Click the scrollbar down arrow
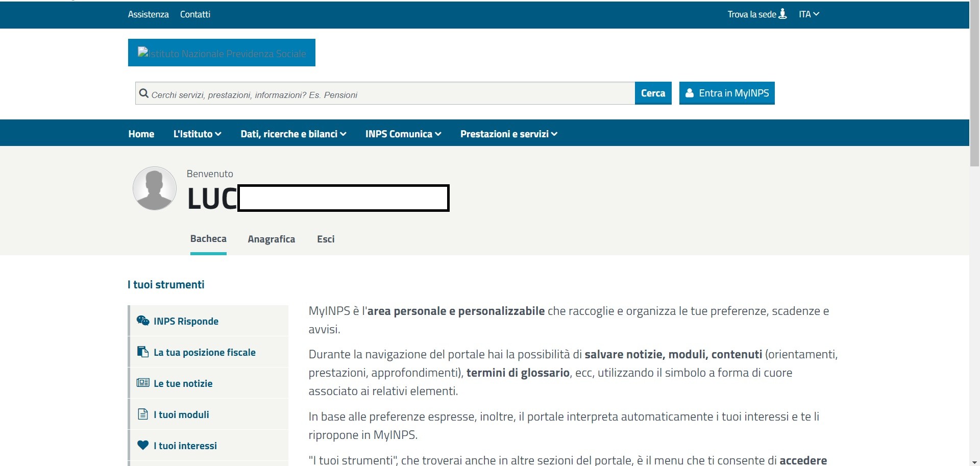980x466 pixels. click(x=974, y=462)
